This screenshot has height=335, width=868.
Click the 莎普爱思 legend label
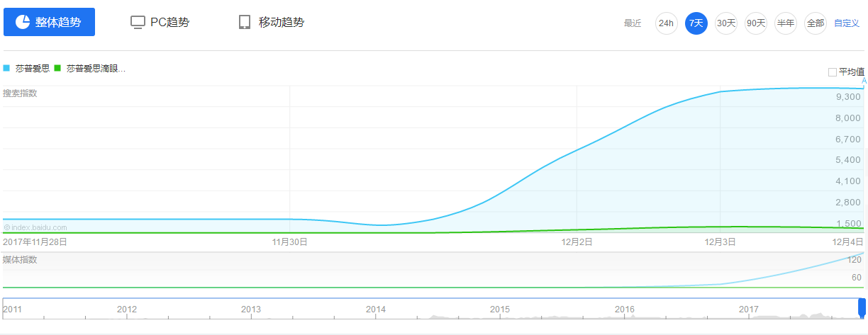pos(32,69)
